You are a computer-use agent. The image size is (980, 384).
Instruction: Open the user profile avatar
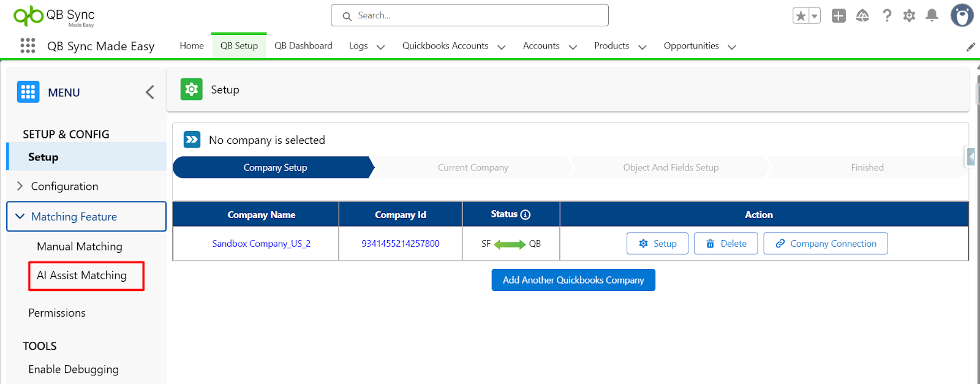[x=962, y=15]
